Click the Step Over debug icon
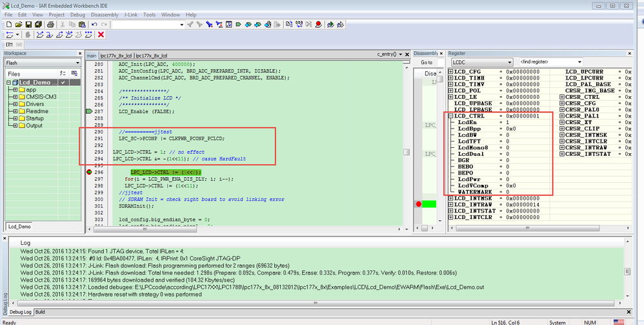 pyautogui.click(x=40, y=34)
